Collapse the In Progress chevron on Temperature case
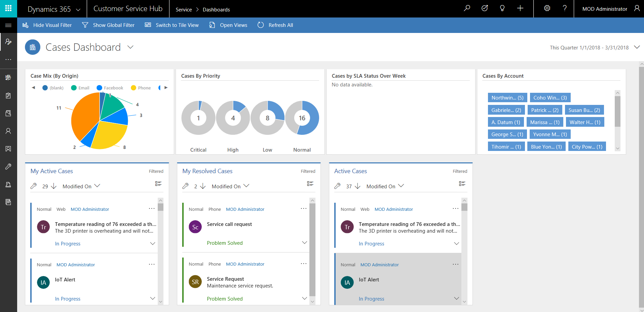This screenshot has height=312, width=644. [153, 243]
